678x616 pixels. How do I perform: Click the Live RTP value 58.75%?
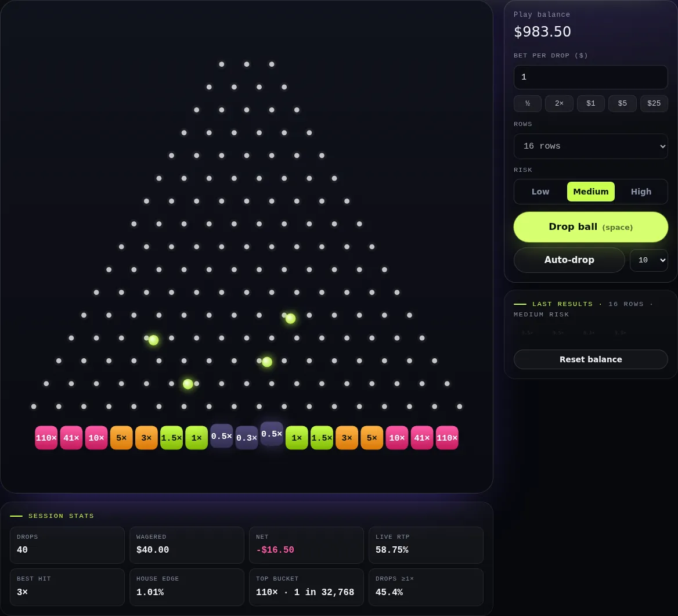pos(392,550)
